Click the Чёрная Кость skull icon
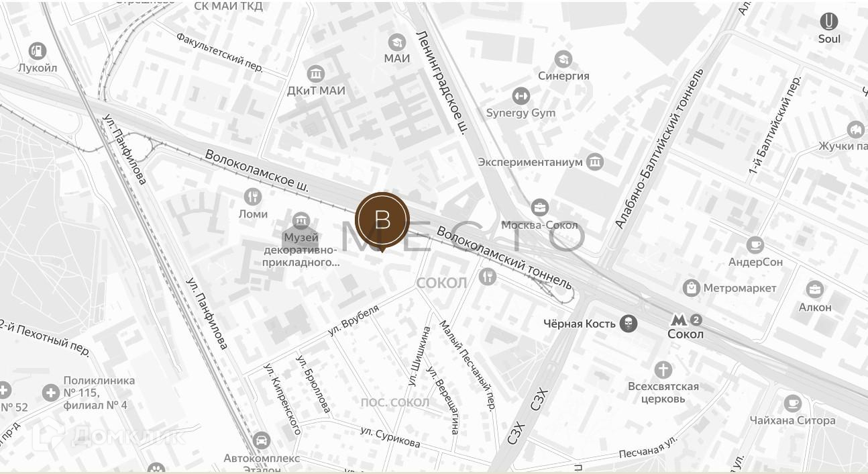The height and width of the screenshot is (474, 868). [628, 324]
